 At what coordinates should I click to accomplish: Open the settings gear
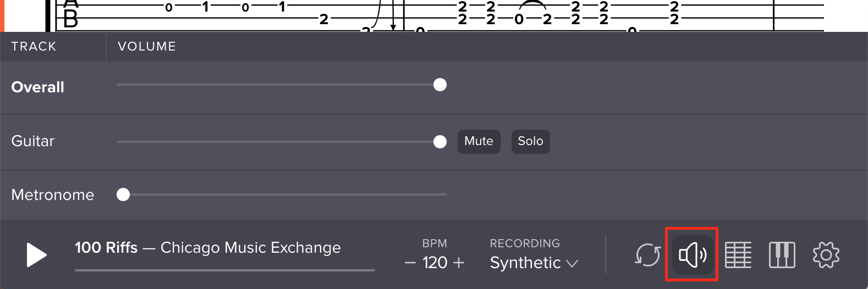826,255
